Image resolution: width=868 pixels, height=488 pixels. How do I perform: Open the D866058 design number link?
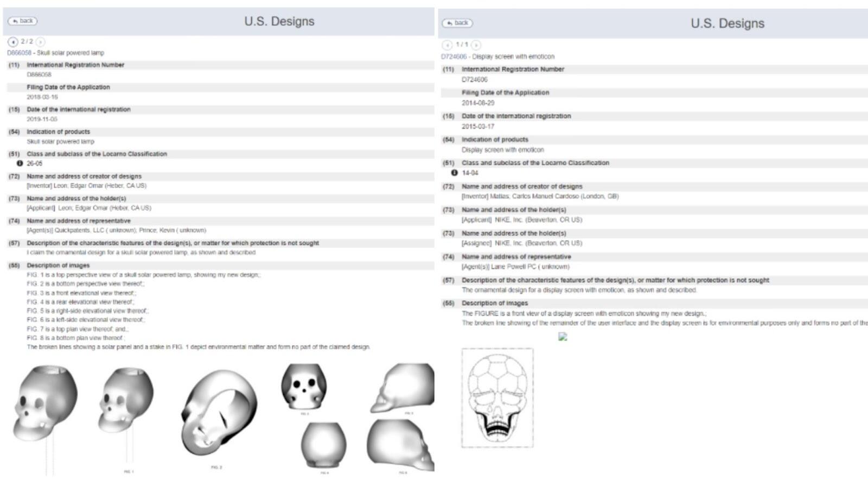point(19,53)
